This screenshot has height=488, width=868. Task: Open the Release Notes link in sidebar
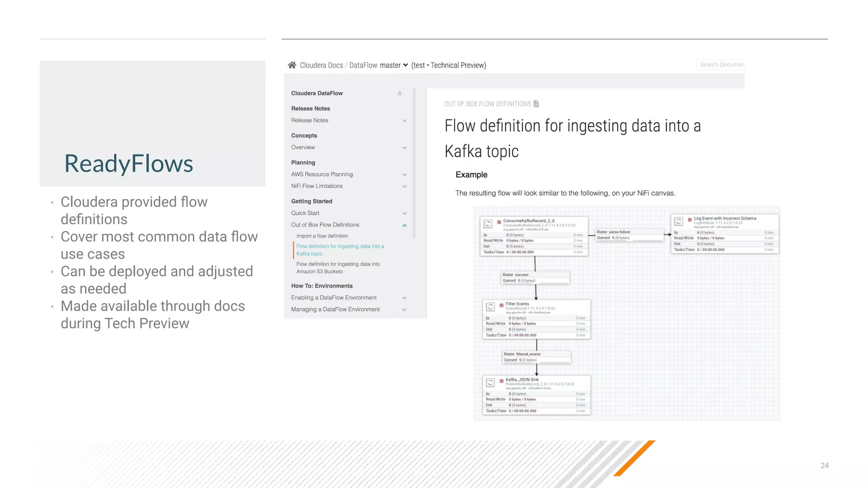tap(309, 120)
